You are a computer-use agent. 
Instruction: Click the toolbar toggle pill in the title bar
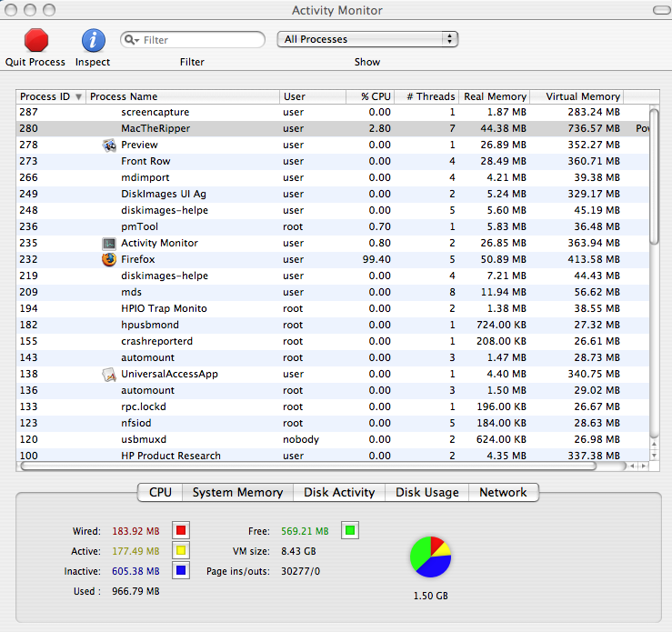coord(662,10)
